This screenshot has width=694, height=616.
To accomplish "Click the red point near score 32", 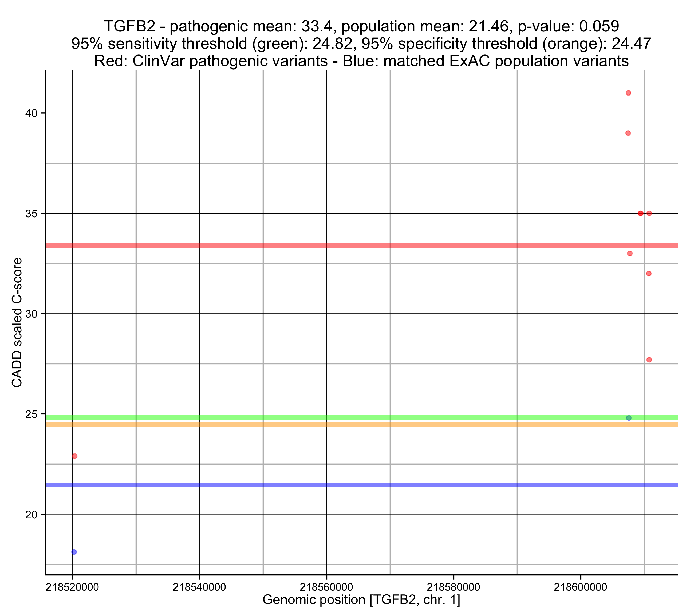I will [x=649, y=273].
